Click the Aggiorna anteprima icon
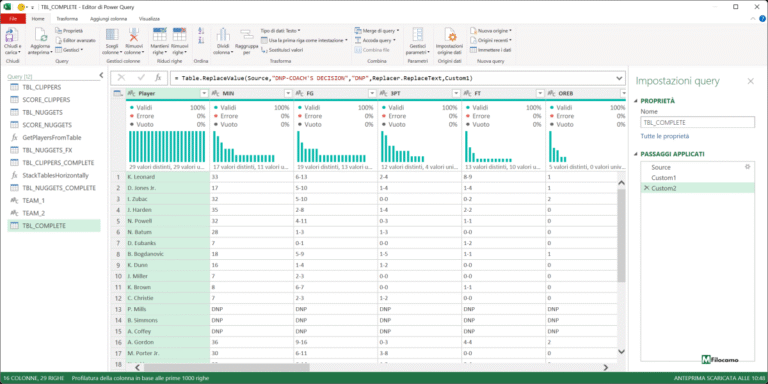 tap(40, 35)
